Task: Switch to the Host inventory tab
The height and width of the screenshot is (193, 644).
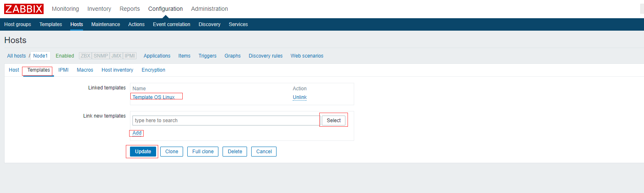Action: pos(118,70)
